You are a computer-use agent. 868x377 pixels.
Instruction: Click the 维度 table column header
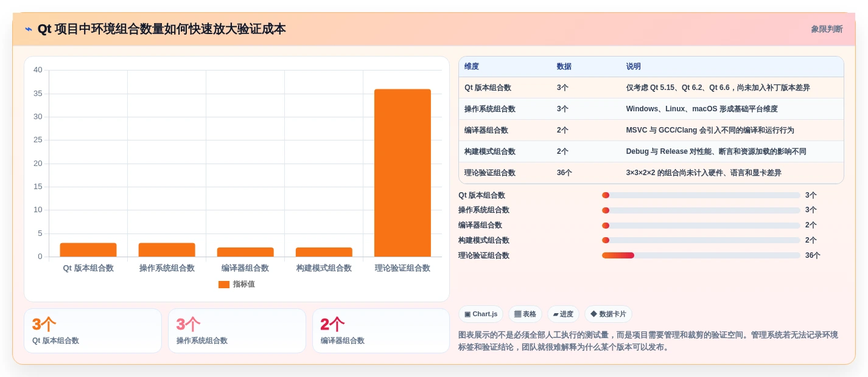tap(472, 66)
